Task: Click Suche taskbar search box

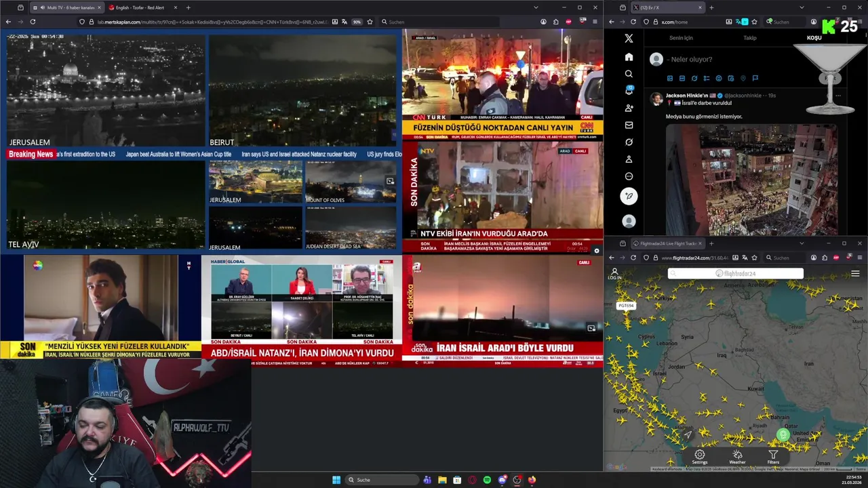Action: 382,480
